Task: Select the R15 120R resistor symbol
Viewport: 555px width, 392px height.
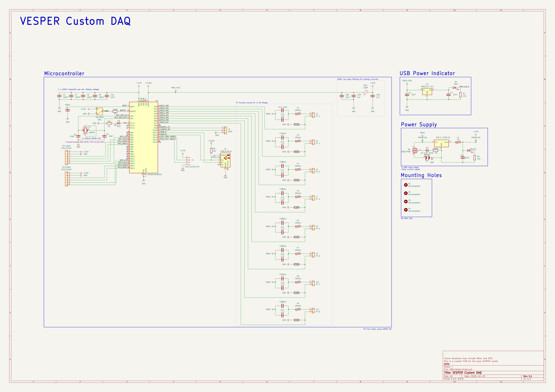Action: point(365,92)
